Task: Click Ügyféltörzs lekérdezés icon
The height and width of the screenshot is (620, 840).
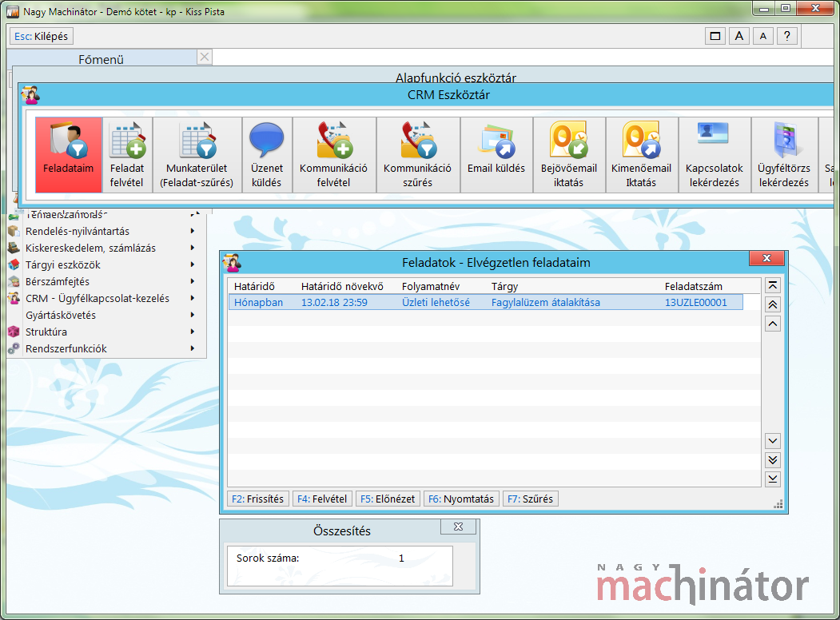Action: [x=784, y=155]
